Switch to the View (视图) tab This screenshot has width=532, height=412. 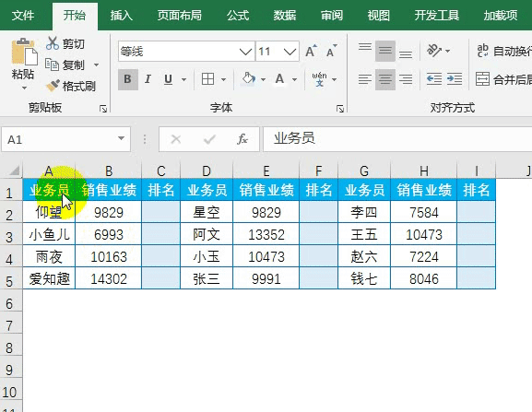point(378,16)
